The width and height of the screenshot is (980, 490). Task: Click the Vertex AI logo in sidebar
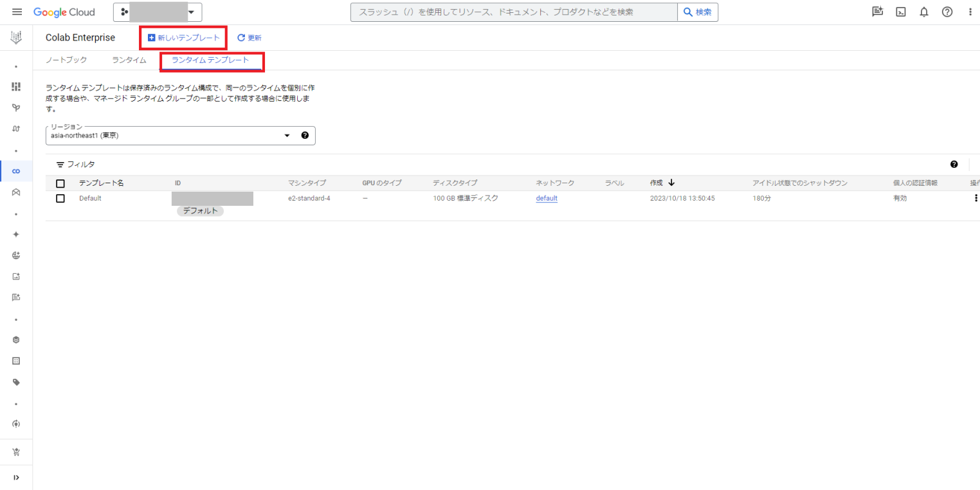16,38
